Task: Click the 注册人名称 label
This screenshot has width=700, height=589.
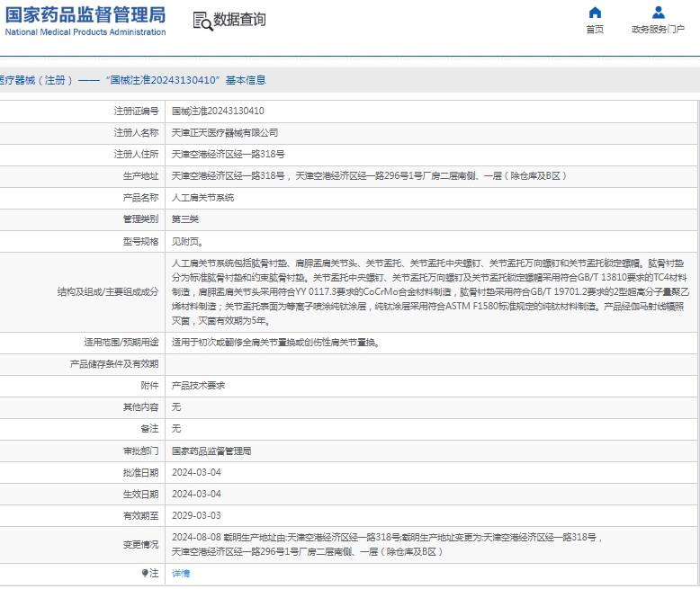Action: [x=136, y=133]
